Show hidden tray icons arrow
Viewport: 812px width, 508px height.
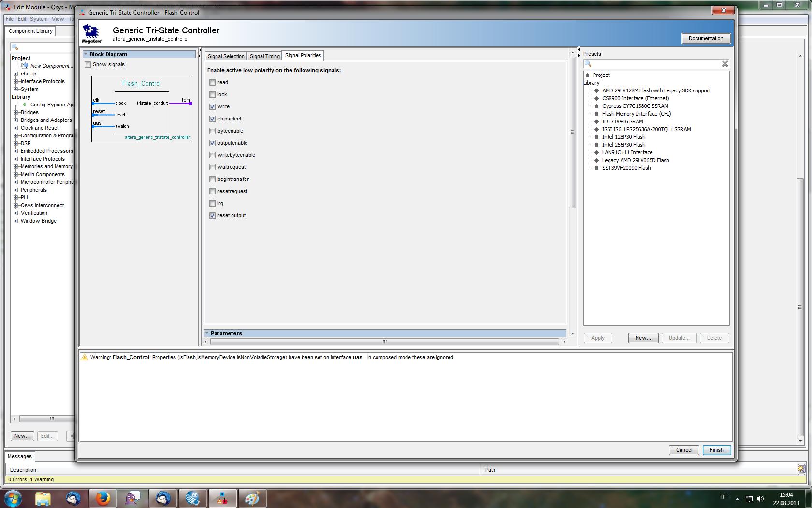(x=737, y=498)
